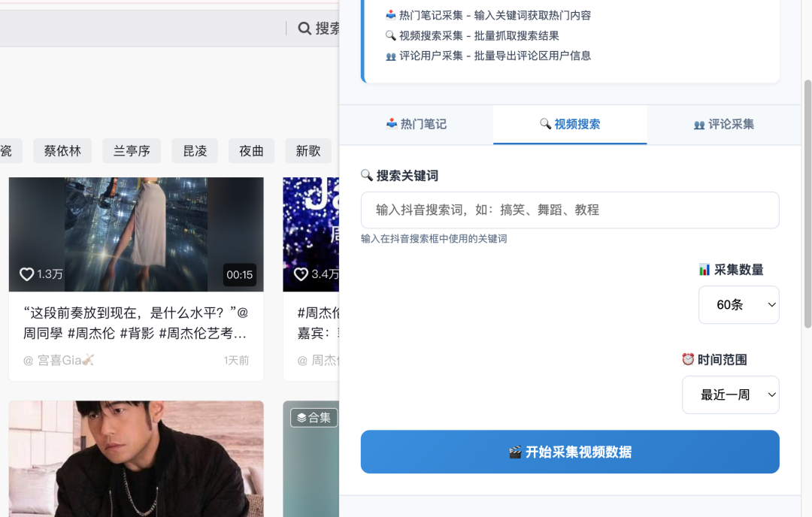Click the 评论用户采集 description line
The height and width of the screenshot is (517, 812).
click(489, 56)
